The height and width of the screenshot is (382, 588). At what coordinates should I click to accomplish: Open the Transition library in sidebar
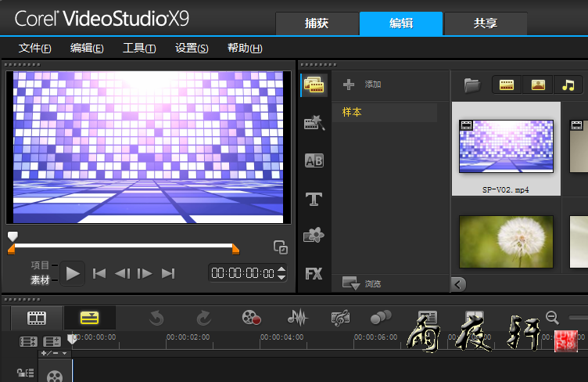click(x=314, y=160)
